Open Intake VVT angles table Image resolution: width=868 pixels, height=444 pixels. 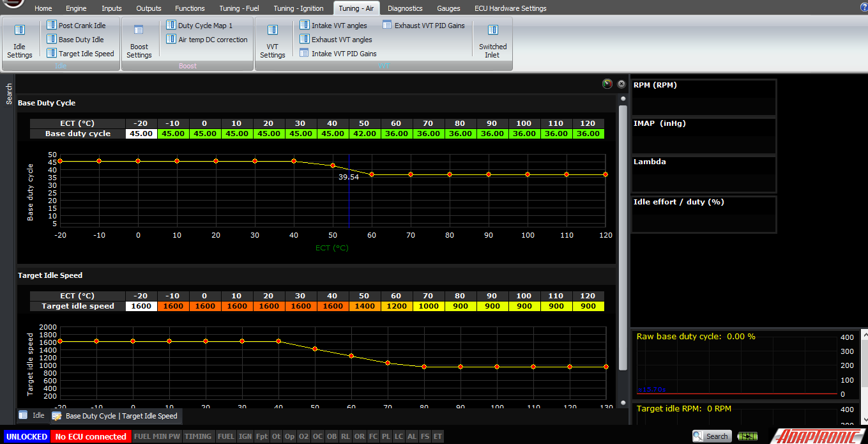[333, 26]
